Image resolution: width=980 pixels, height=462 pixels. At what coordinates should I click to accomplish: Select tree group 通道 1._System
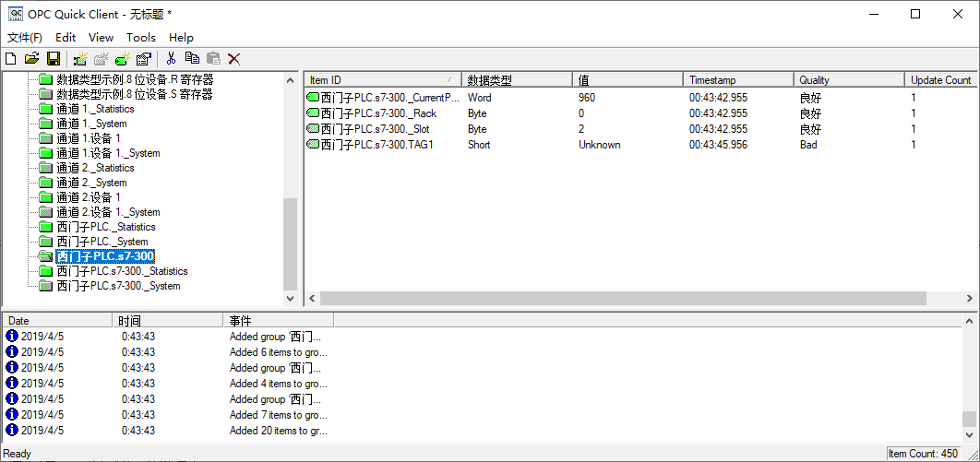pyautogui.click(x=92, y=124)
